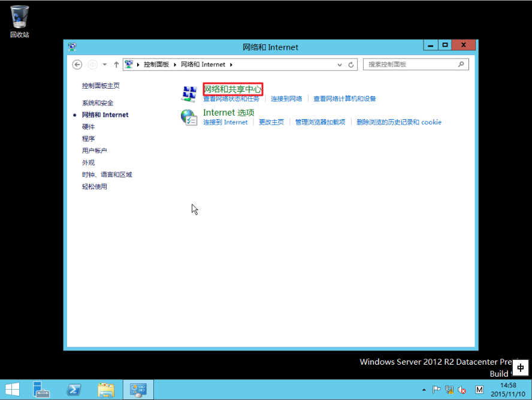Click 网络和 Internet in the address breadcrumb
Image resolution: width=532 pixels, height=400 pixels.
(x=203, y=65)
